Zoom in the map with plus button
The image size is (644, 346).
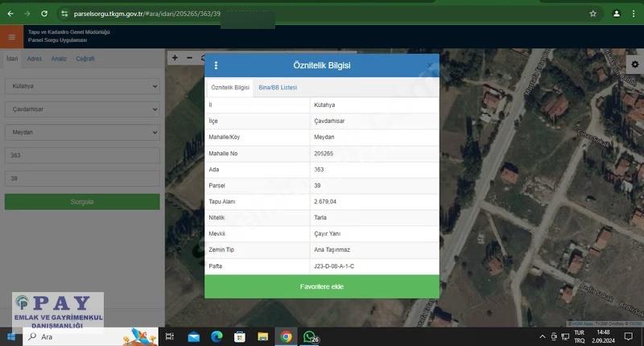pos(175,58)
